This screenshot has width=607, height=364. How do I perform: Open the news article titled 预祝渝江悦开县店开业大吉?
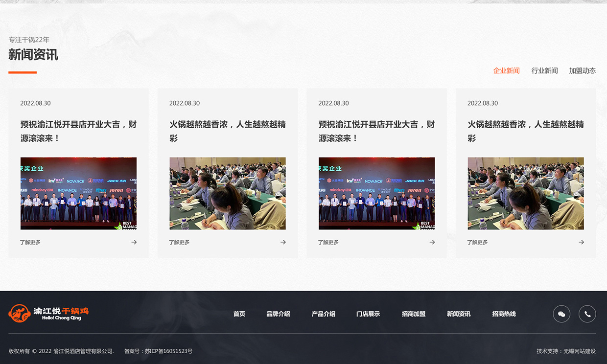coord(78,131)
